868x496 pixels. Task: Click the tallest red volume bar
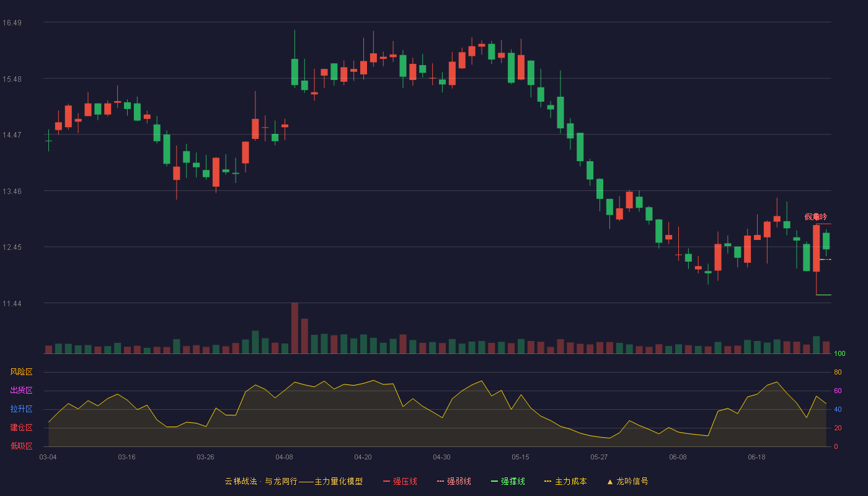click(x=294, y=328)
